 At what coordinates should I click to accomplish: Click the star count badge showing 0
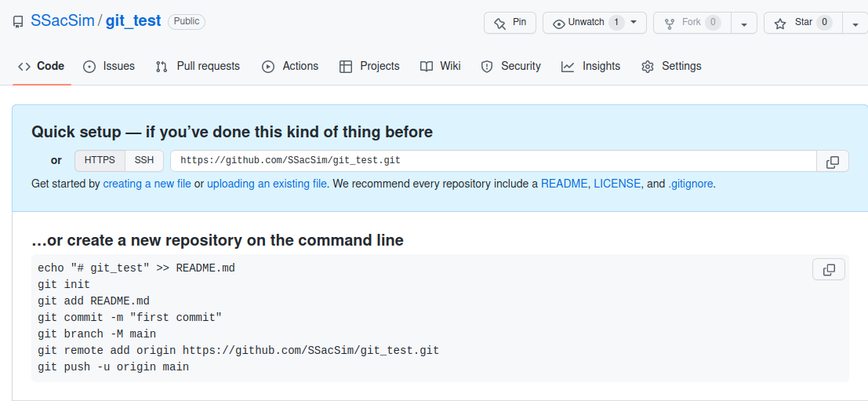coord(824,23)
